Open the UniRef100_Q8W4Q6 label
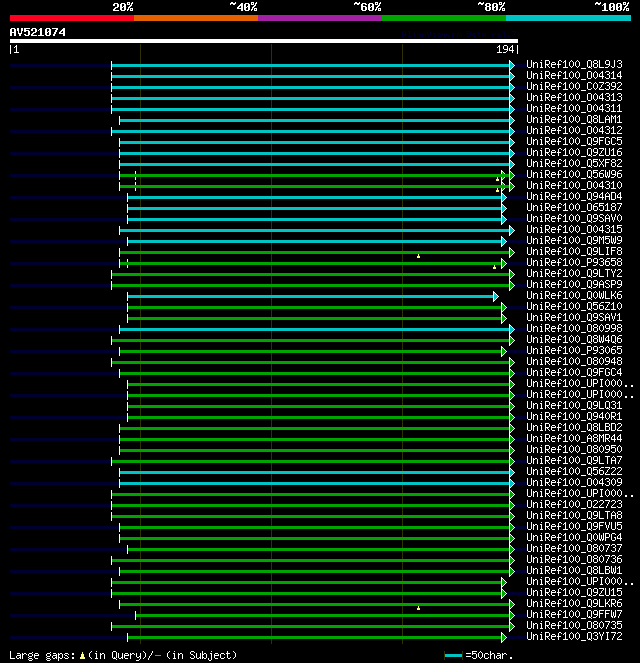 (574, 339)
